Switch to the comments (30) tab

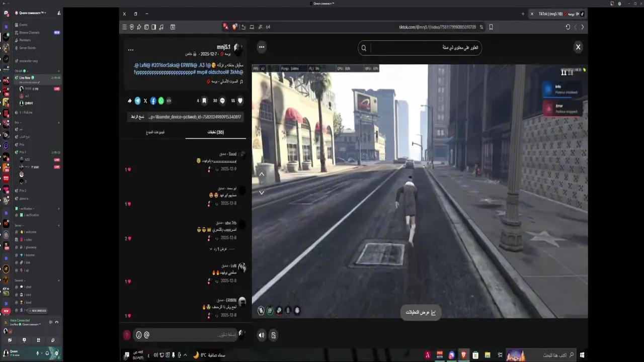pyautogui.click(x=216, y=132)
